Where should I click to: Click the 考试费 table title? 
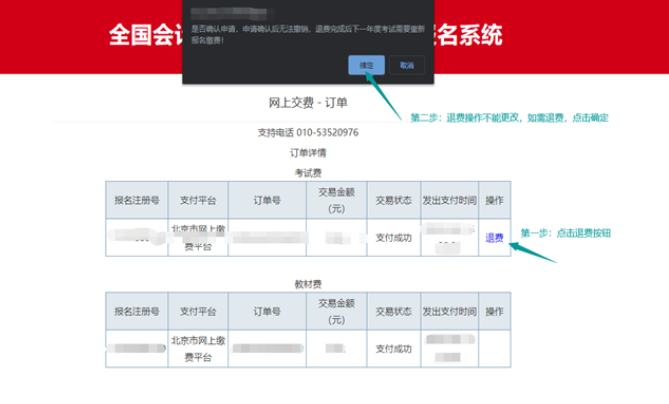307,173
